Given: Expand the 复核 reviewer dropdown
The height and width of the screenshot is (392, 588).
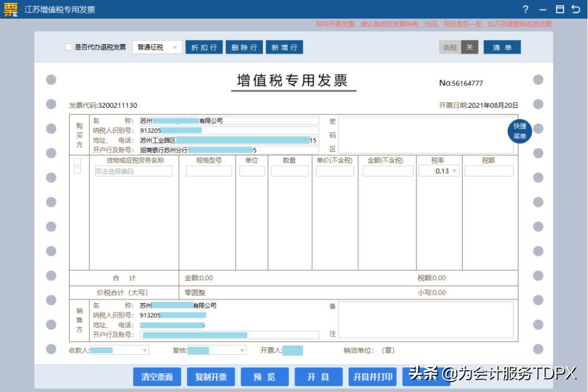Looking at the screenshot, I should (x=242, y=350).
